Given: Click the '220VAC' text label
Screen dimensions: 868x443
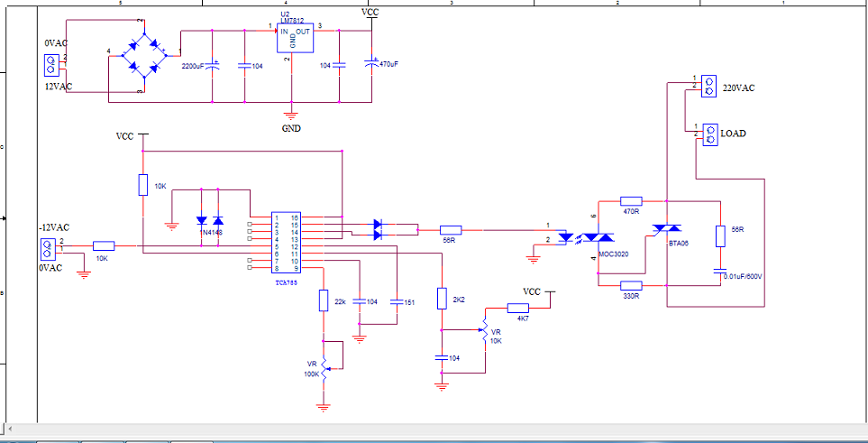Looking at the screenshot, I should pyautogui.click(x=736, y=88).
